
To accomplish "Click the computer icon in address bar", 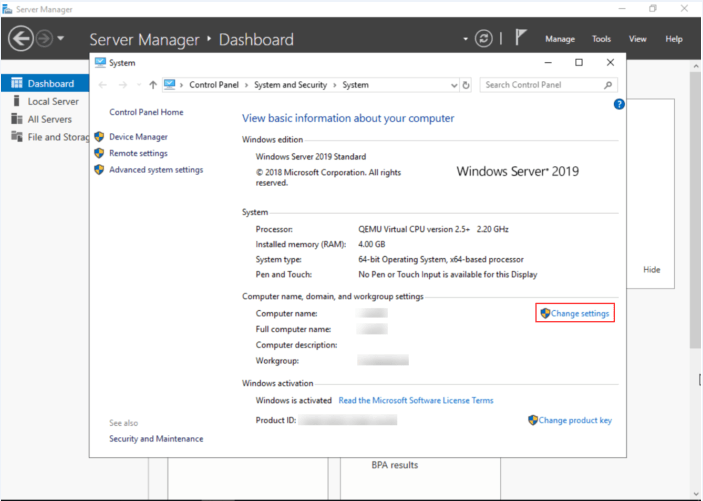I will (169, 84).
